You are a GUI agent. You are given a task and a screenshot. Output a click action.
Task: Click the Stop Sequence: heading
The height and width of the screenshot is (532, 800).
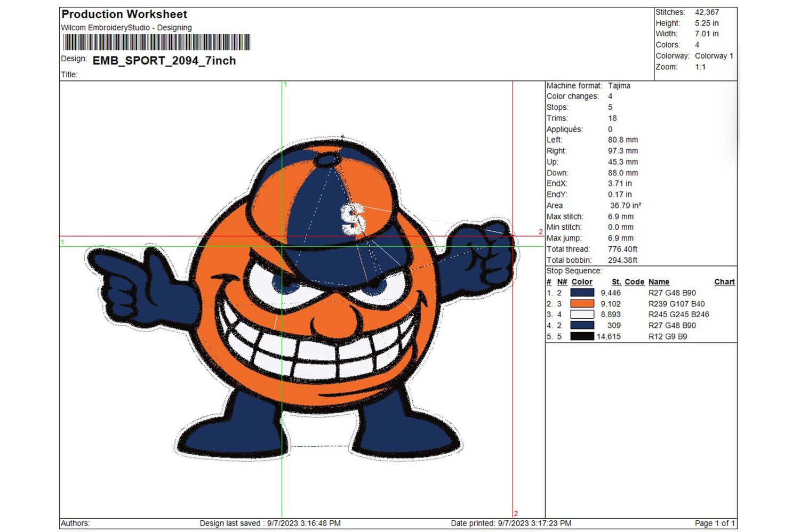[x=574, y=271]
